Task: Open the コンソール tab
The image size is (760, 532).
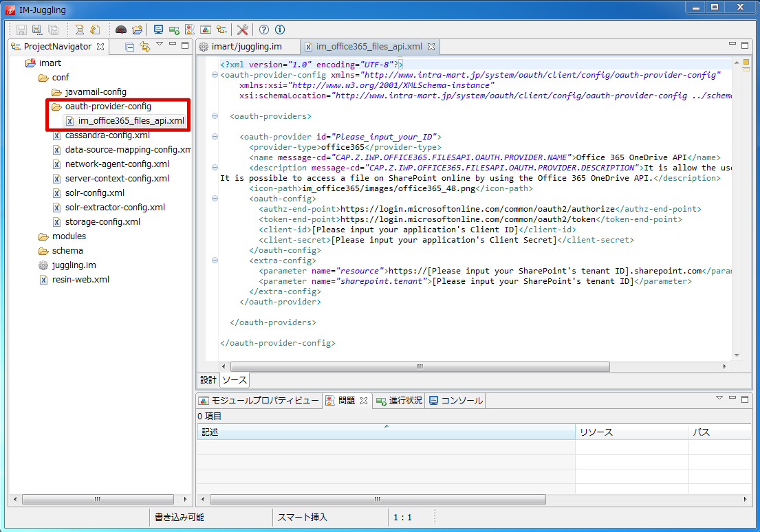Action: [x=455, y=401]
